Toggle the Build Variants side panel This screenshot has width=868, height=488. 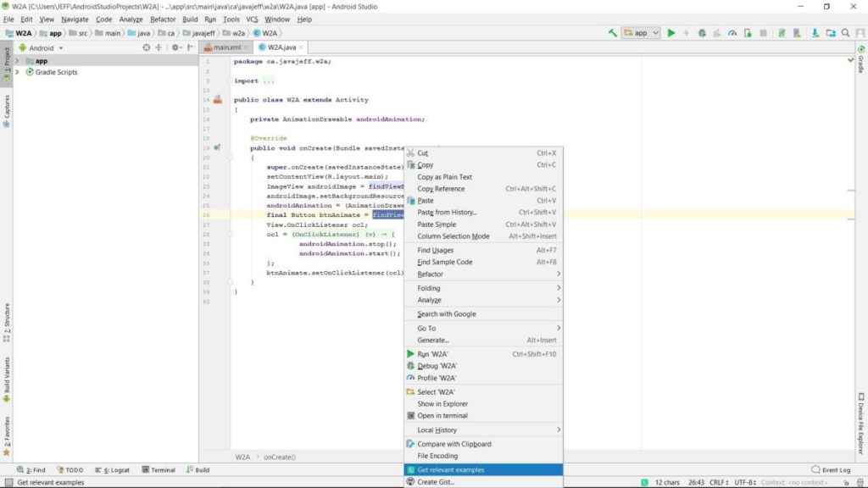(7, 380)
